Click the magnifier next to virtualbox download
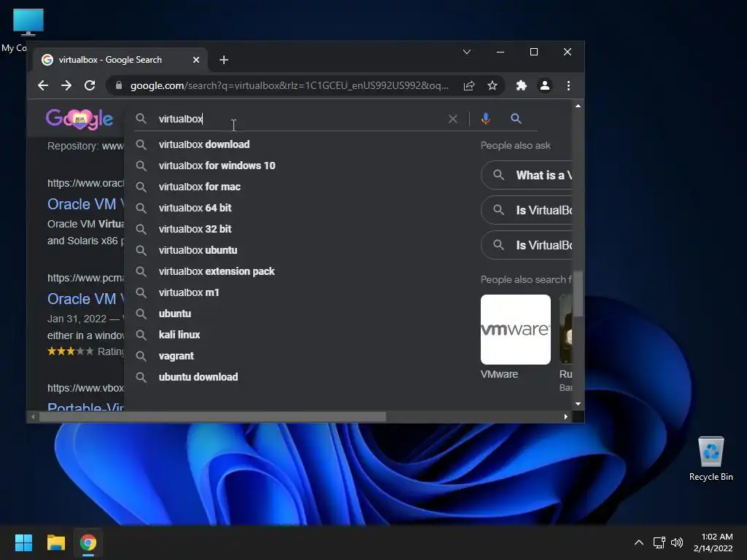Screen dimensions: 747x560 pos(141,144)
